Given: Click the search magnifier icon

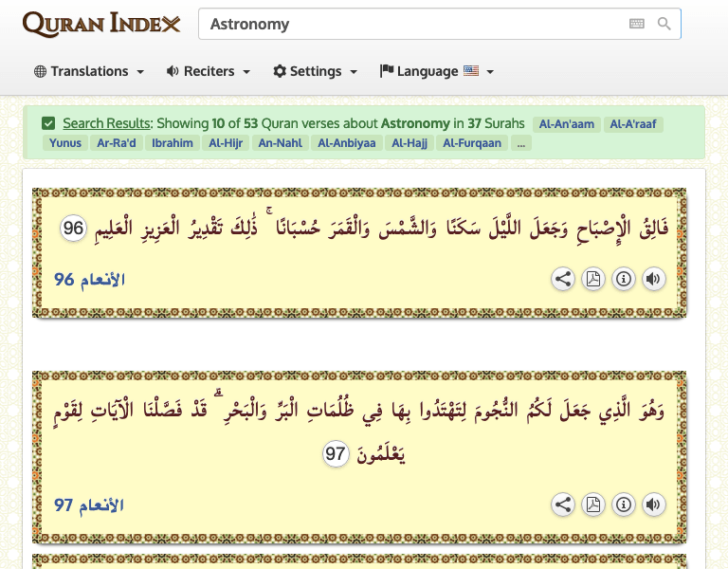Looking at the screenshot, I should click(x=664, y=24).
